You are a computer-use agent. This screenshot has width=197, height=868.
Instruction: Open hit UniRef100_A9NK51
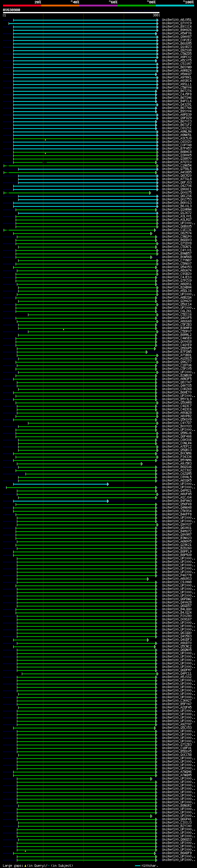176,135
